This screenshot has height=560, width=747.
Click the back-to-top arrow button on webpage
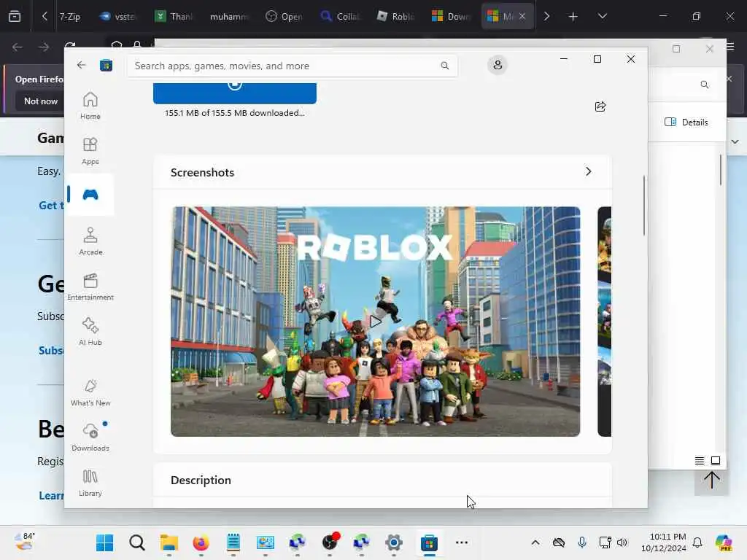pos(712,481)
